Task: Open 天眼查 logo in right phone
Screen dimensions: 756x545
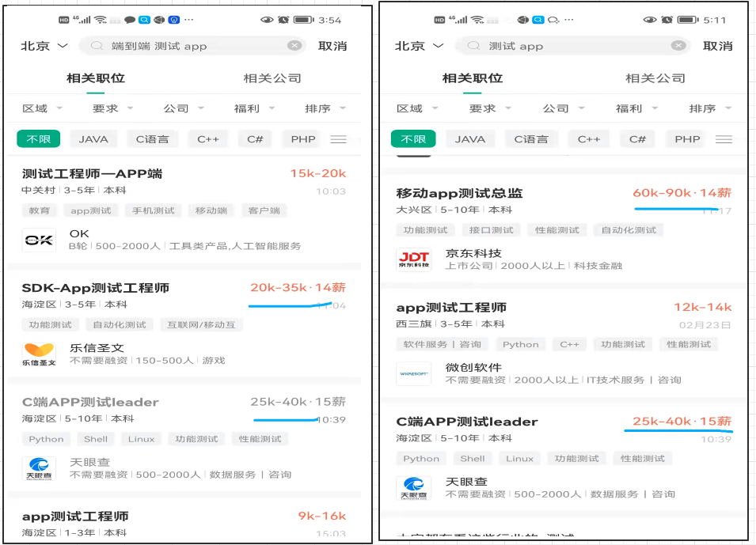Action: (414, 488)
